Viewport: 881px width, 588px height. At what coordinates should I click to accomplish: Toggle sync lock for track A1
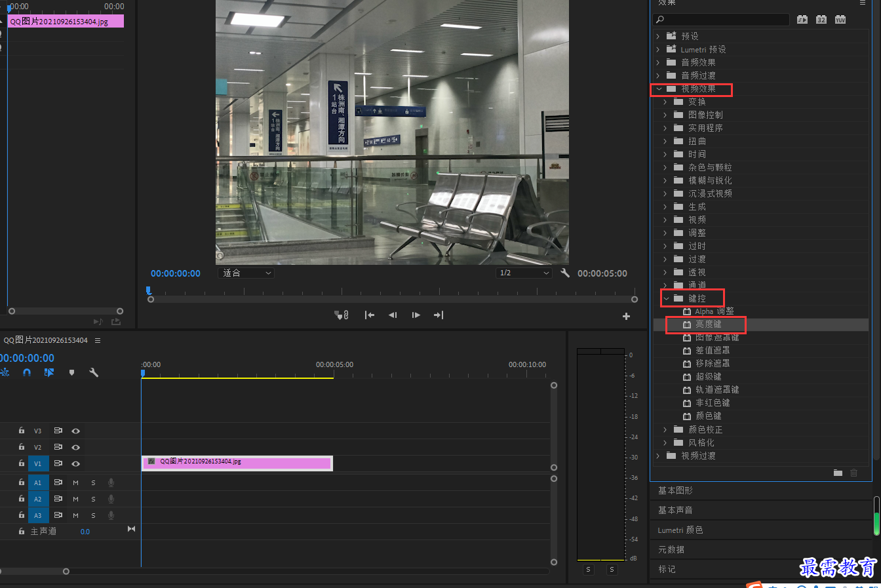click(58, 482)
